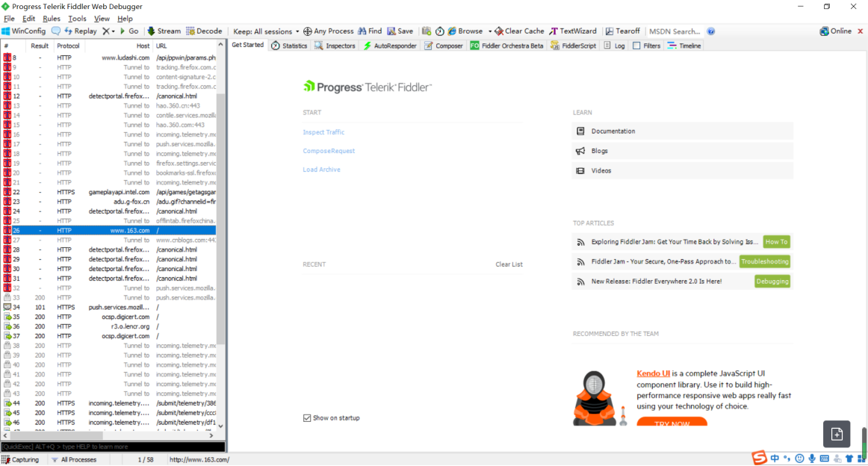Toggle Stream mode in the toolbar
This screenshot has width=868, height=466.
click(164, 31)
